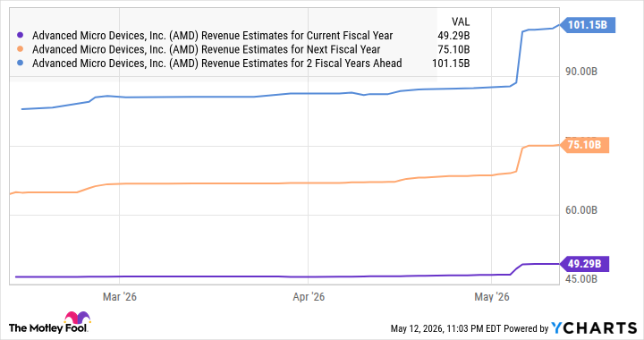Click The Motley Fool logo

(49, 323)
